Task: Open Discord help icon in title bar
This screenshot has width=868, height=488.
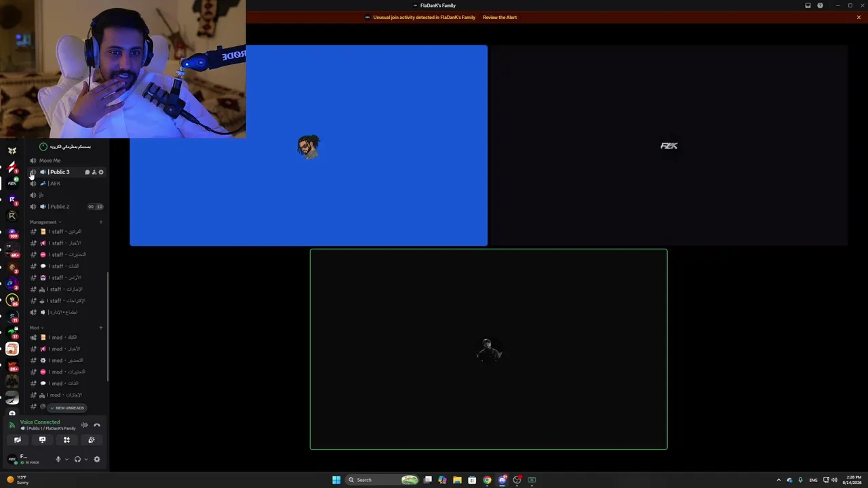Action: pos(820,5)
